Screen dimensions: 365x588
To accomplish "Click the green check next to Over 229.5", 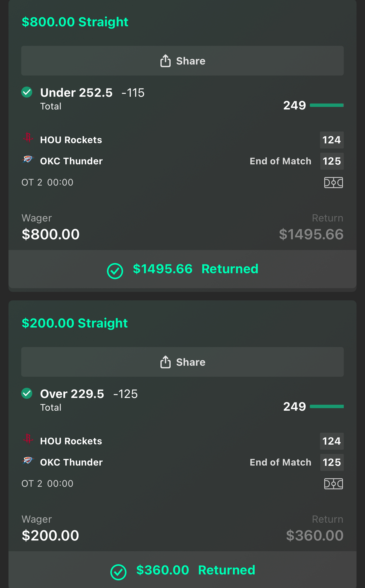I will point(27,393).
